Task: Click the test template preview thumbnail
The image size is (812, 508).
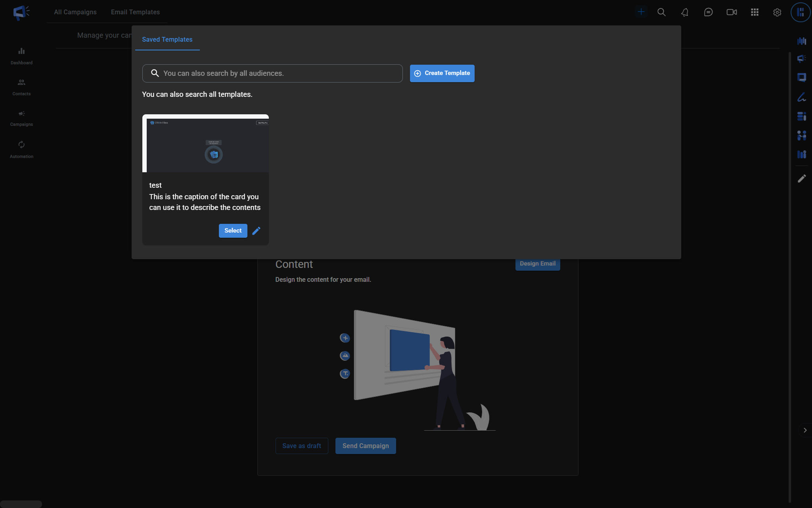Action: coord(205,144)
